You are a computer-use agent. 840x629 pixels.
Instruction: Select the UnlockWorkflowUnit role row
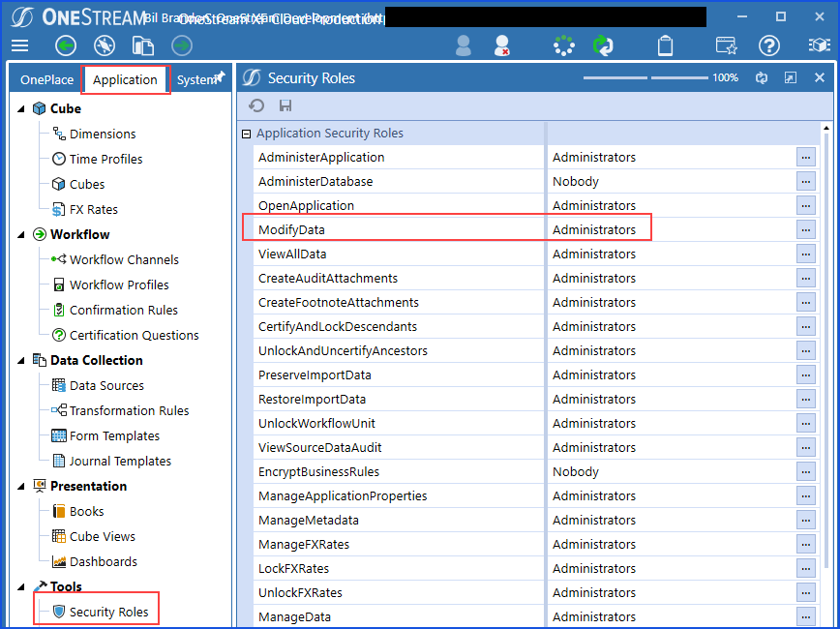pyautogui.click(x=536, y=424)
